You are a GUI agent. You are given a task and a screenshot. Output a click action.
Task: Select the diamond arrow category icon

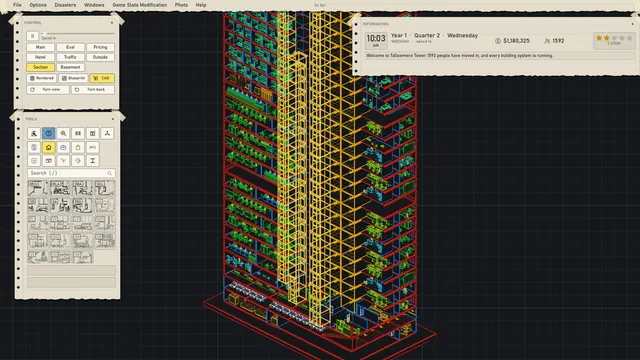78,161
